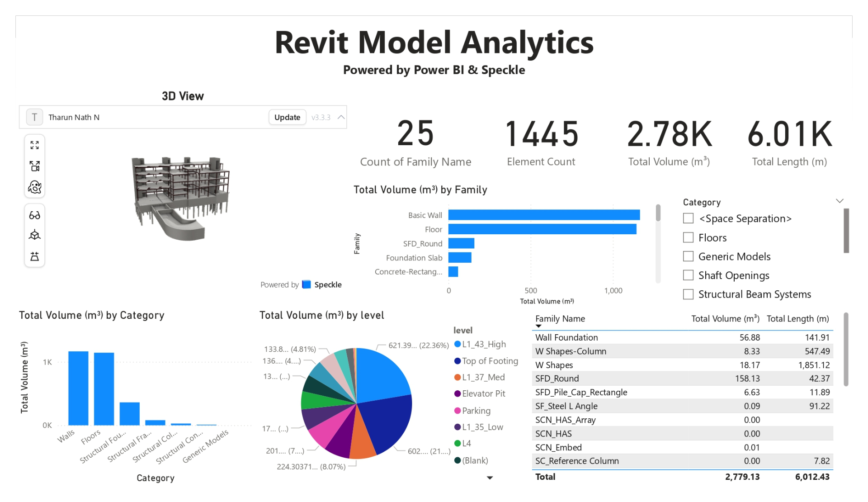Expand the level legend with the down arrow

pos(490,478)
